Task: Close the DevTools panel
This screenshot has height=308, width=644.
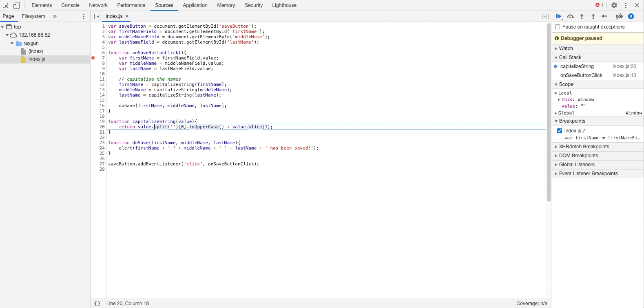Action: pos(637,5)
